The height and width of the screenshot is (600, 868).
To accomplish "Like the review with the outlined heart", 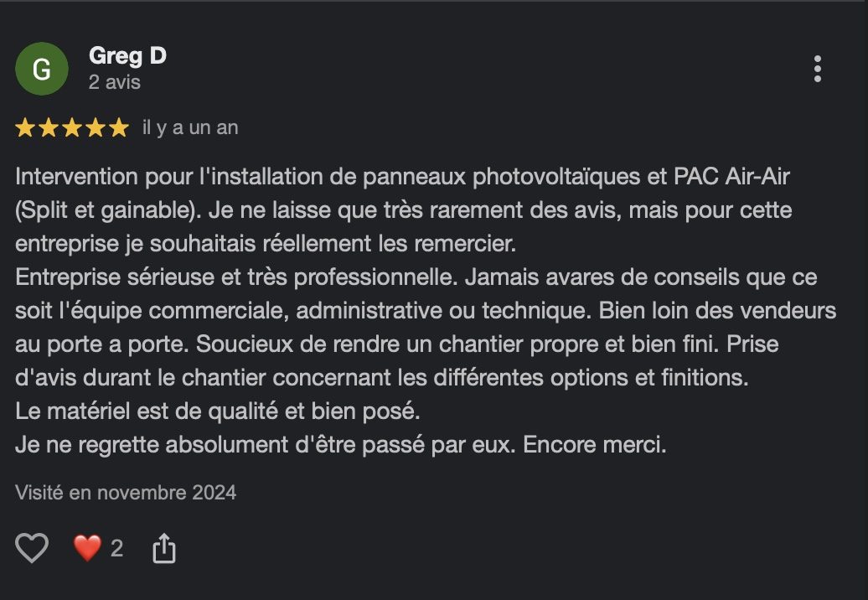I will click(x=32, y=548).
